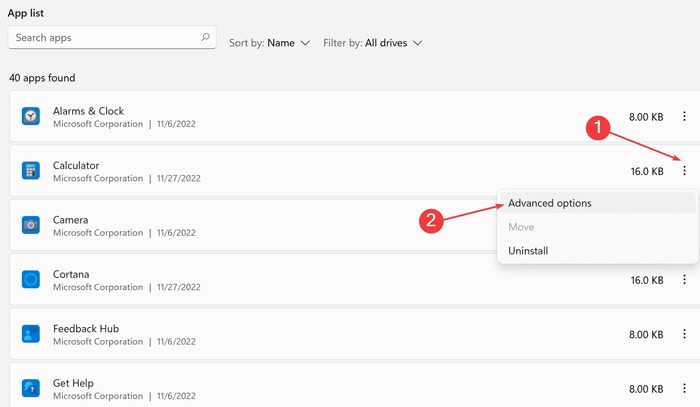The image size is (700, 407).
Task: Select the Camera app row
Action: click(x=250, y=225)
